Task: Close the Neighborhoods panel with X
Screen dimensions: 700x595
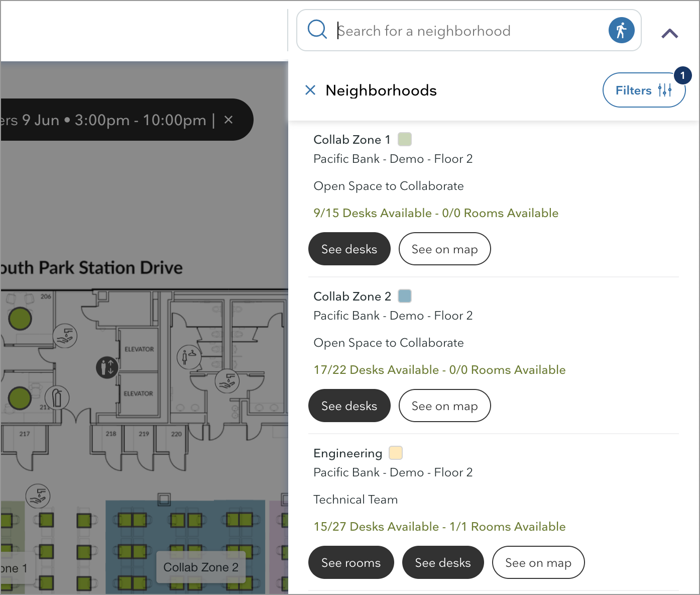Action: tap(310, 90)
